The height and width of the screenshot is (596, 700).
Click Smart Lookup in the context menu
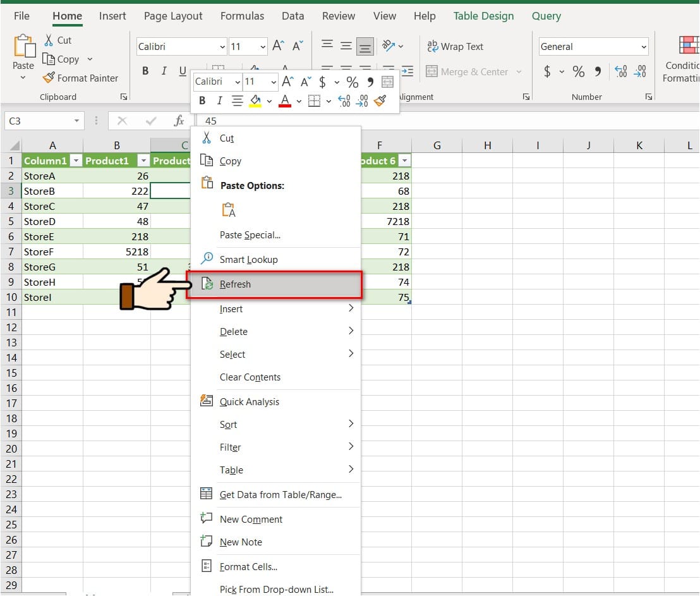click(275, 260)
